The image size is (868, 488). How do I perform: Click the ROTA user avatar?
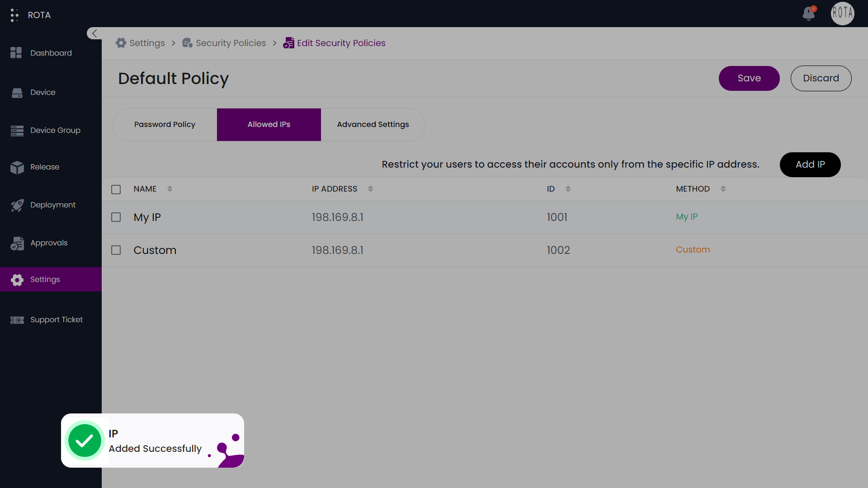pyautogui.click(x=842, y=14)
